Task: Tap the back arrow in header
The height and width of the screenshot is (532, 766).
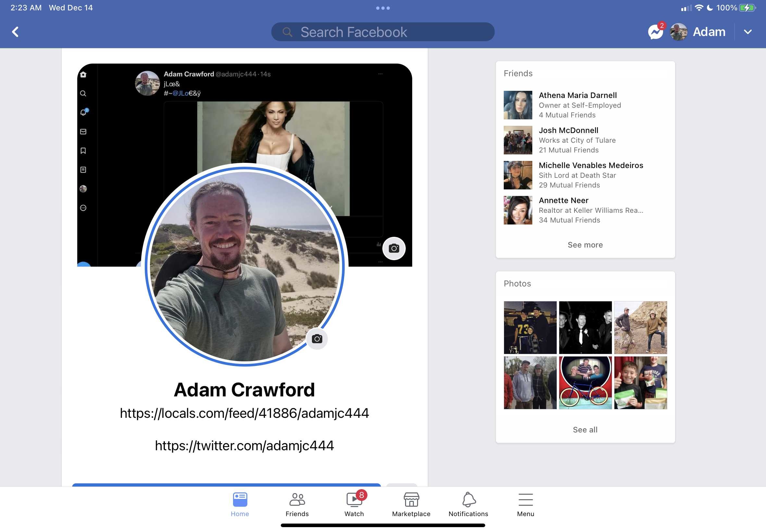Action: pos(15,32)
